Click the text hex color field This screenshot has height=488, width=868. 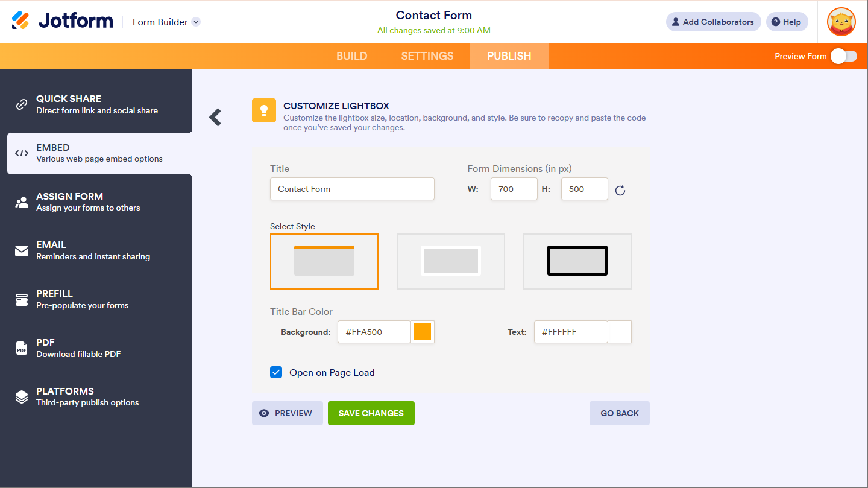tap(571, 332)
